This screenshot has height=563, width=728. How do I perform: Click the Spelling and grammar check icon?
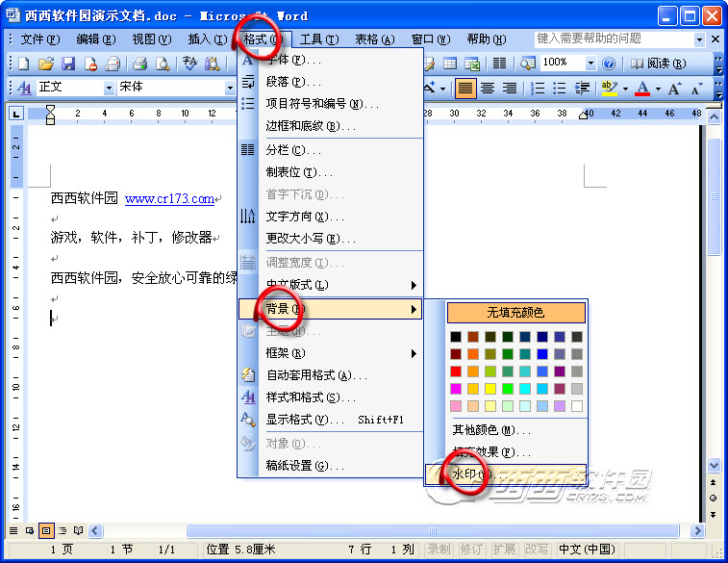189,64
